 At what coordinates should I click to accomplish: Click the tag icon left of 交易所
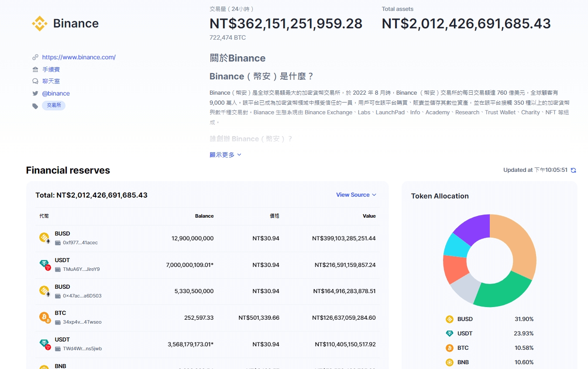pyautogui.click(x=35, y=106)
